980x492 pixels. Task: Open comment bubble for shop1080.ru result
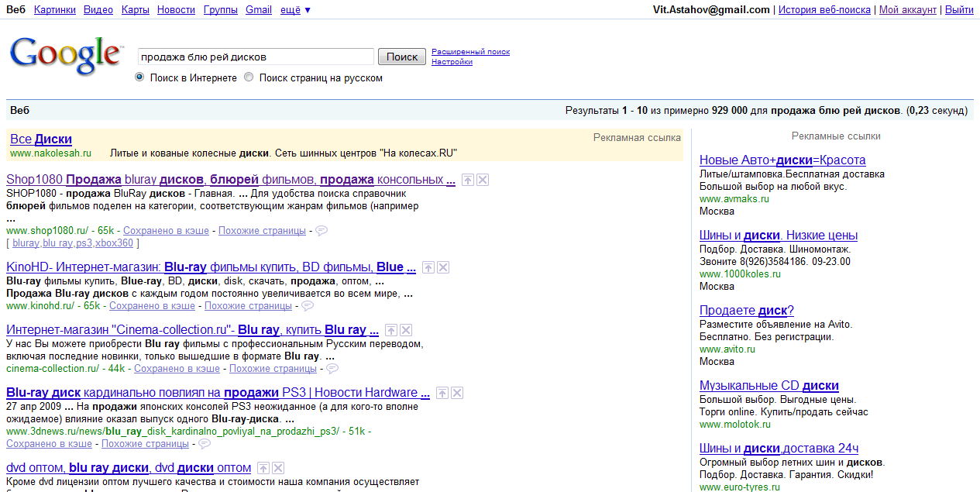322,231
